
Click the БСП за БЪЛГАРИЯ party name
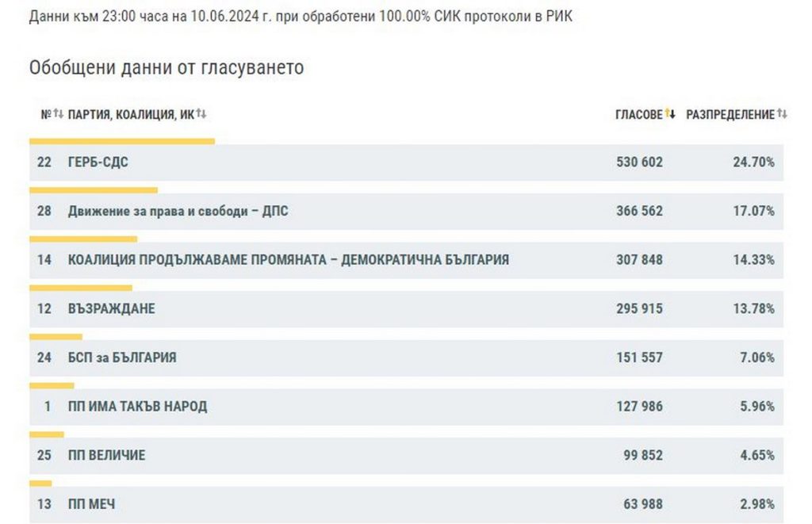coord(122,358)
